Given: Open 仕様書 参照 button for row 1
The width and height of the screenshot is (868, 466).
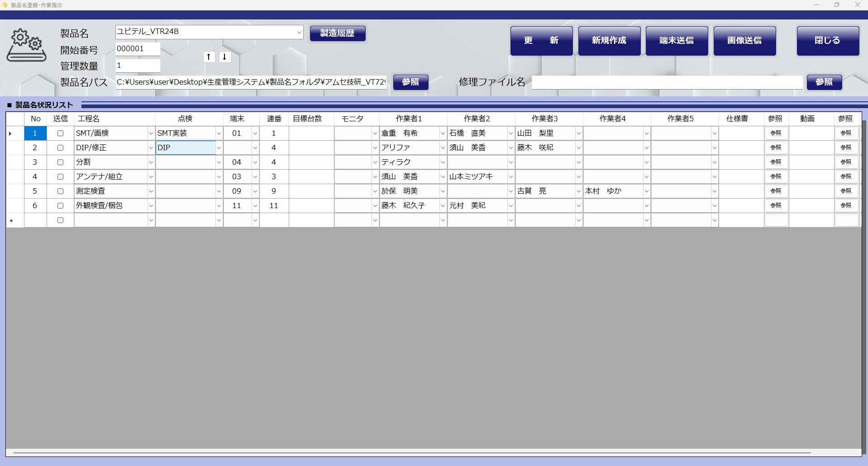Looking at the screenshot, I should [776, 133].
